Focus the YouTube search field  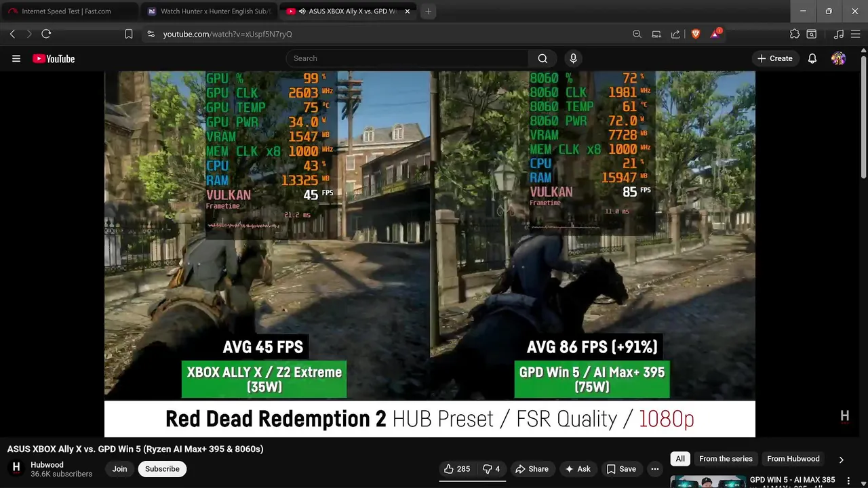click(407, 58)
